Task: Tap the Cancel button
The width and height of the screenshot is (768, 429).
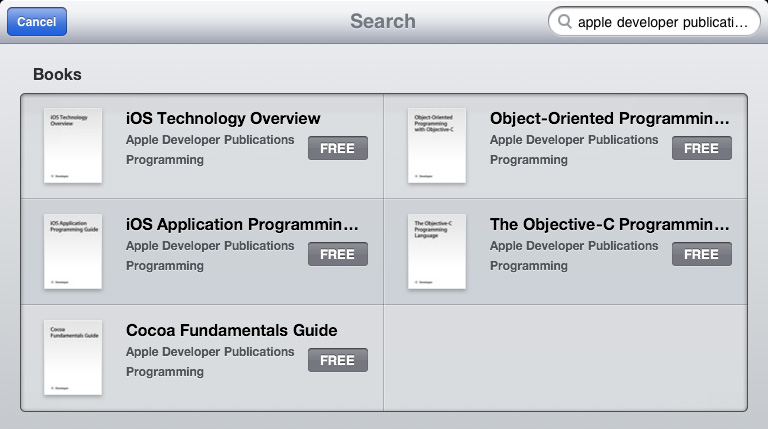Action: coord(37,22)
